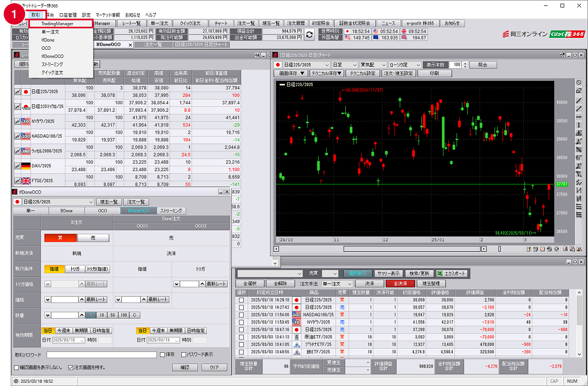588x386 pixels.
Task: Click the circular refresh arrows icon beside 損益合計
Action: pyautogui.click(x=309, y=35)
